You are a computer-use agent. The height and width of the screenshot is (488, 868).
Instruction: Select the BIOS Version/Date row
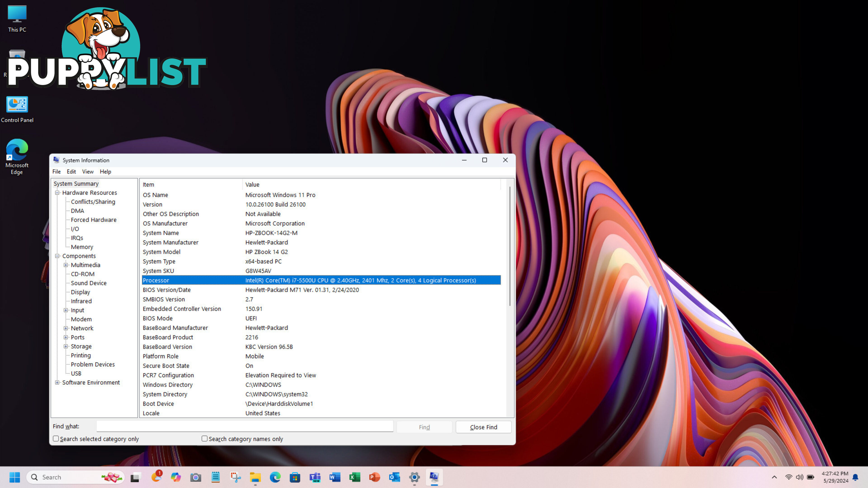pyautogui.click(x=321, y=290)
